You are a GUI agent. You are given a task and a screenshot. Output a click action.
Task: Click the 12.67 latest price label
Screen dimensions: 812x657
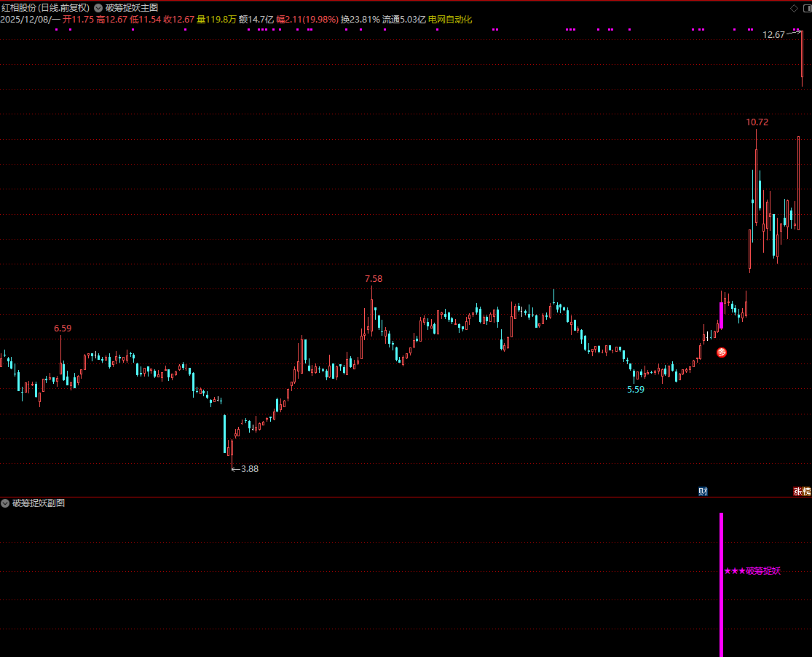click(x=773, y=34)
